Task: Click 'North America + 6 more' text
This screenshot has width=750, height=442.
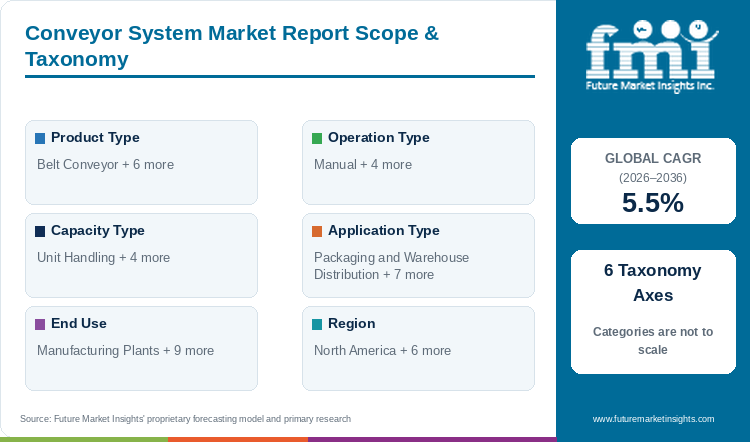Action: coord(383,351)
